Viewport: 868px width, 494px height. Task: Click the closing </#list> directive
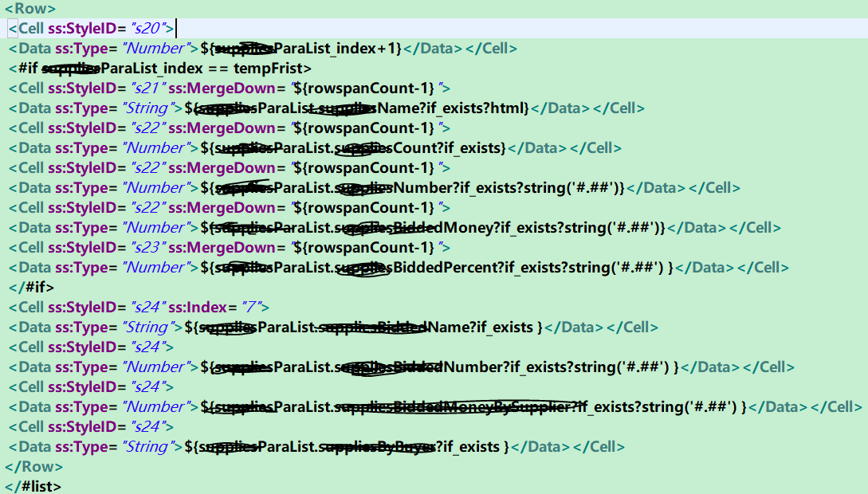coord(33,487)
